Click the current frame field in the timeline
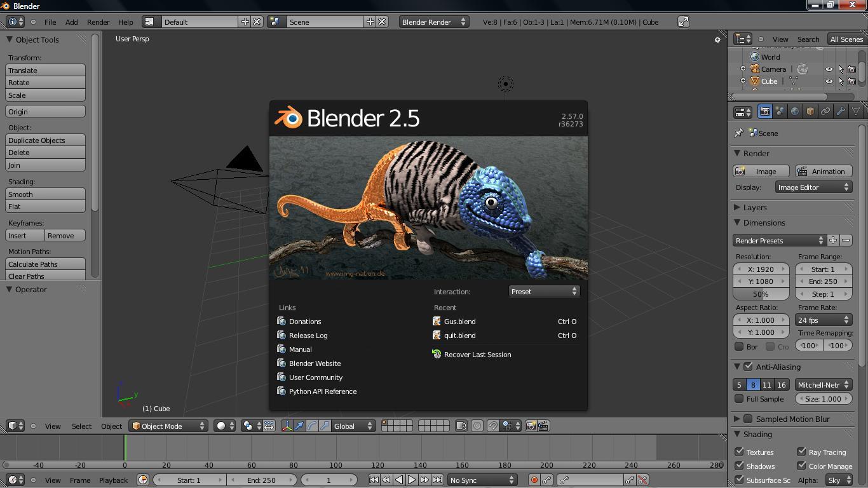This screenshot has height=488, width=868. click(330, 480)
